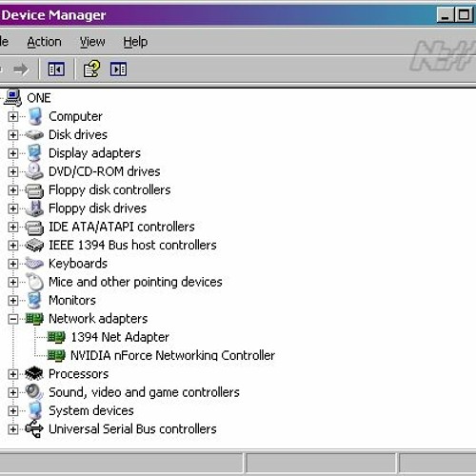Select the "Processors" label
The image size is (476, 476).
click(78, 374)
